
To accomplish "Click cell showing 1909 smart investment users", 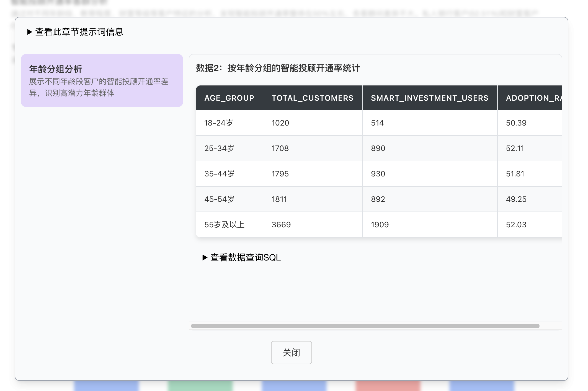I will click(x=380, y=225).
